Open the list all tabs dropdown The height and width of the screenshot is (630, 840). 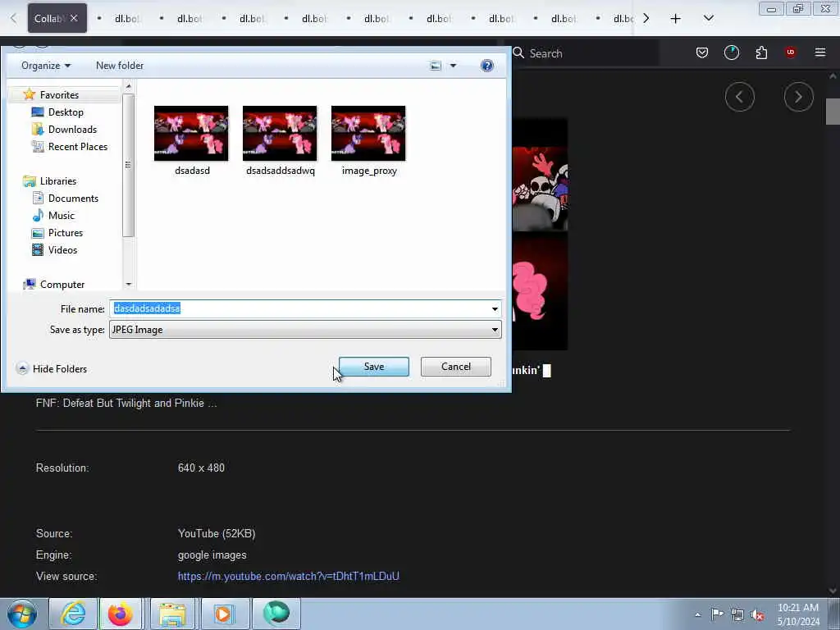pyautogui.click(x=708, y=18)
